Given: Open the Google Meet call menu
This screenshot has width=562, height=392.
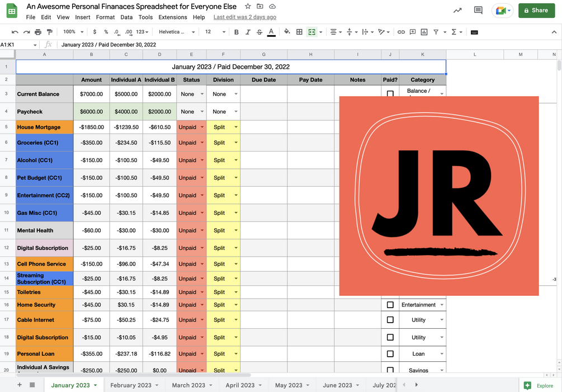Looking at the screenshot, I should tap(503, 11).
